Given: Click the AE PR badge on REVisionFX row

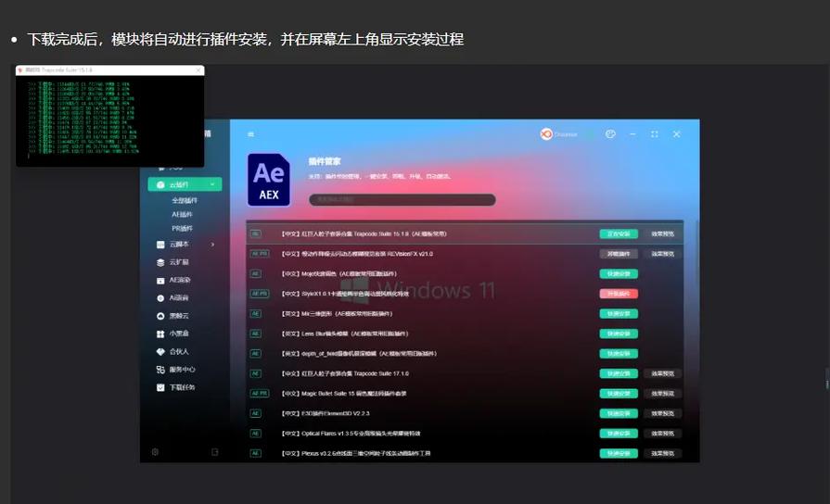Looking at the screenshot, I should (260, 254).
